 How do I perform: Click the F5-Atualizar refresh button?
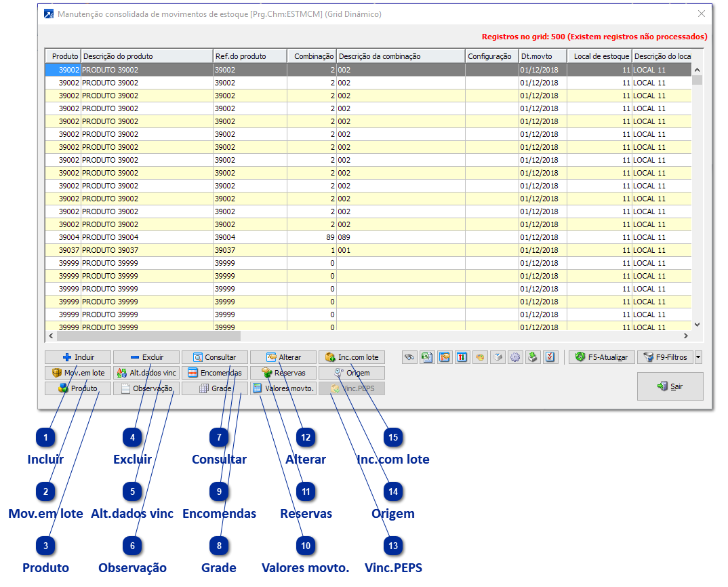pyautogui.click(x=601, y=357)
